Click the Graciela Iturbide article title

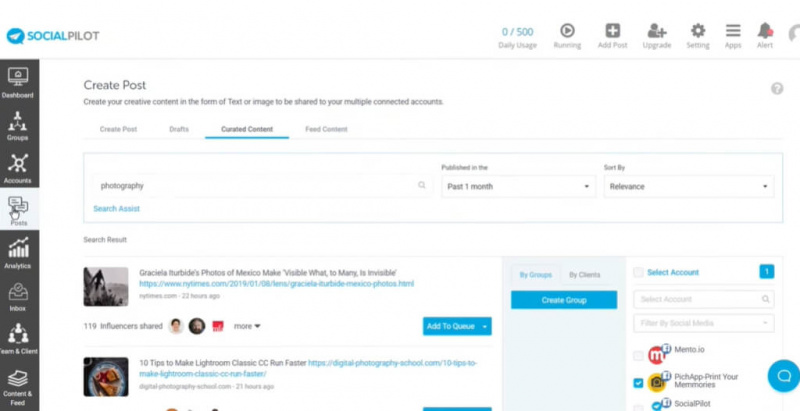pos(268,273)
